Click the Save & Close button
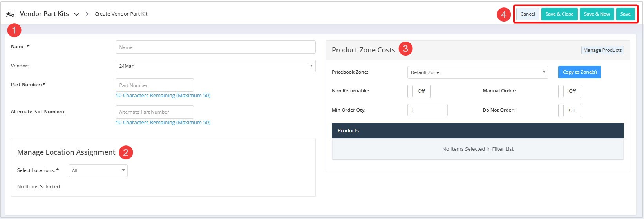The image size is (644, 219). (559, 14)
